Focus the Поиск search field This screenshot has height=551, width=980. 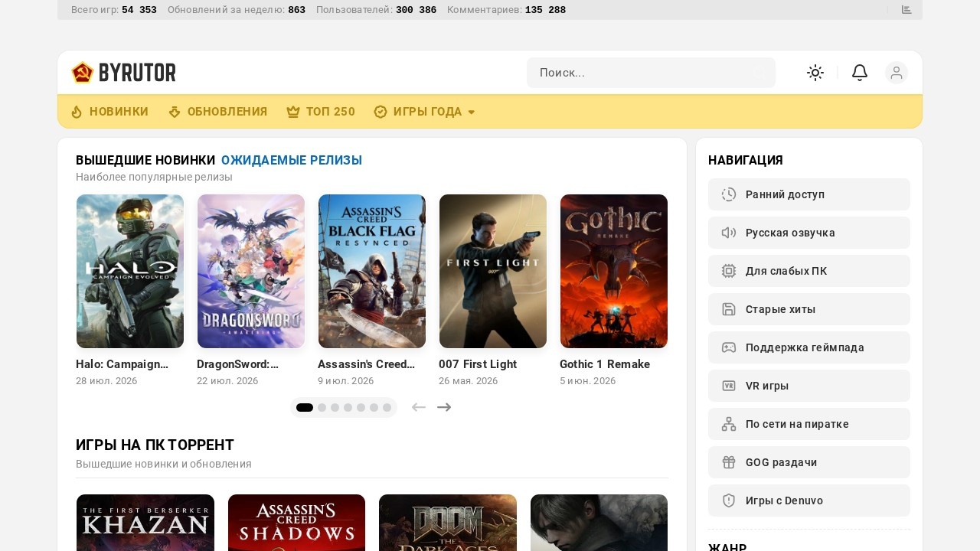click(651, 73)
